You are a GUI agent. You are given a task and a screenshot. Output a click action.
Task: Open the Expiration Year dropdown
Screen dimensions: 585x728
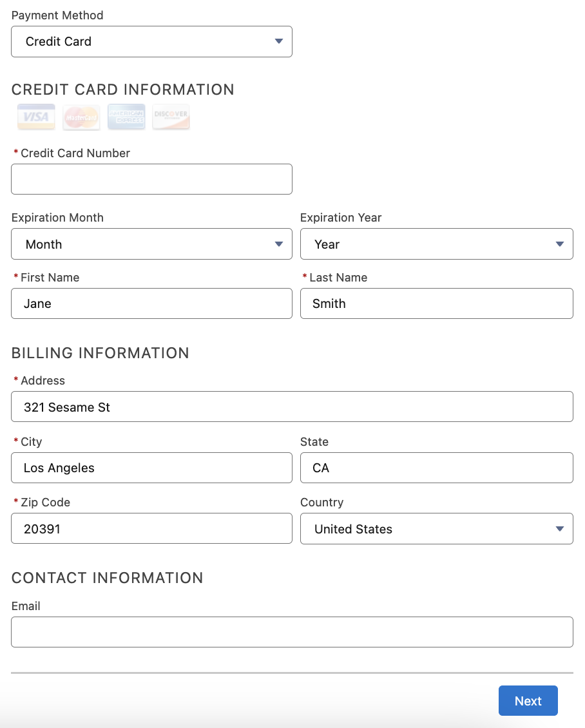436,244
